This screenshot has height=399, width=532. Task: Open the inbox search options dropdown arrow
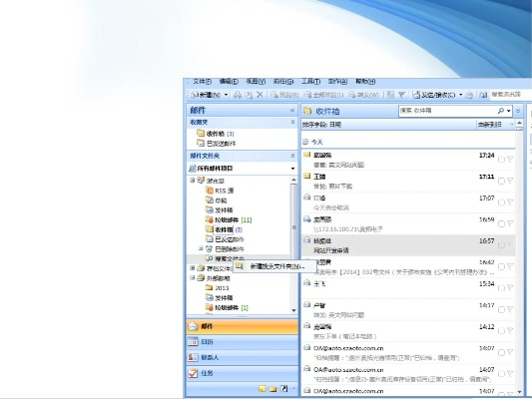(509, 111)
